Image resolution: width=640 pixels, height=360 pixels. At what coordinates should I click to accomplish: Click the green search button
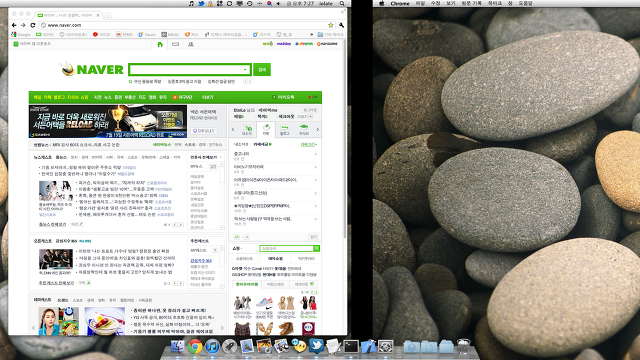262,69
